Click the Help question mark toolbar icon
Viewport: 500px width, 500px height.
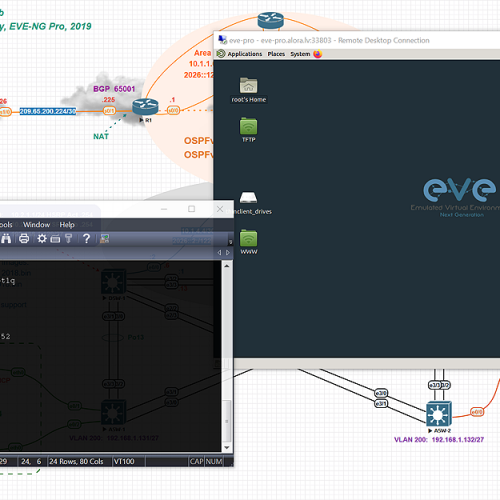point(86,238)
